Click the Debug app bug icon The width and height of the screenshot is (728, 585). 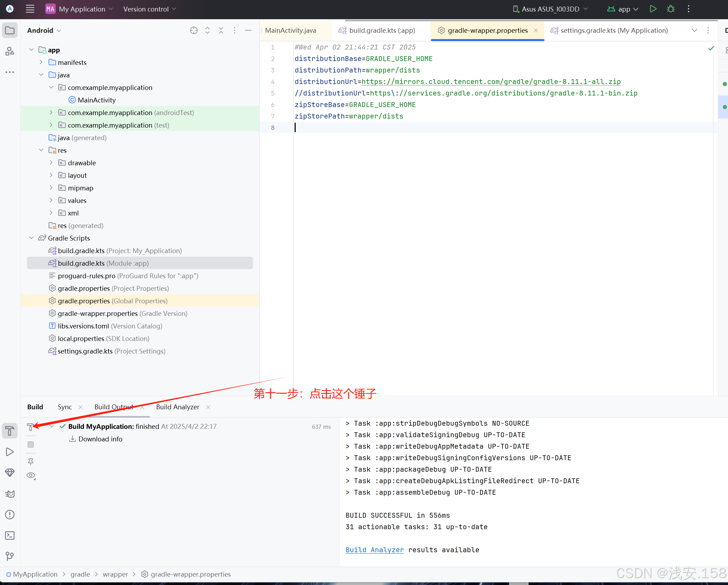(x=670, y=9)
